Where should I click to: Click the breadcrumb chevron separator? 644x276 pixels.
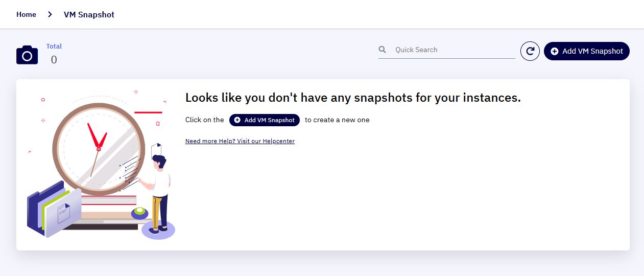(50, 14)
